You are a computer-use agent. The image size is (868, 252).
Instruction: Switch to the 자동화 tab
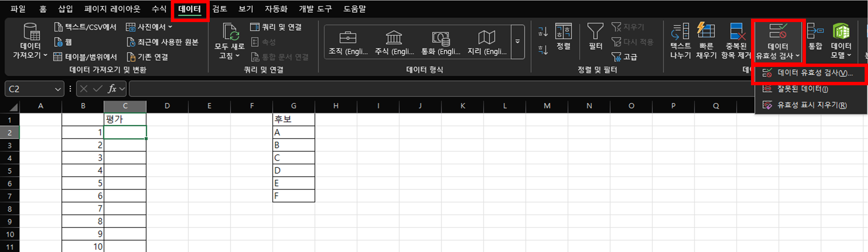(x=276, y=9)
